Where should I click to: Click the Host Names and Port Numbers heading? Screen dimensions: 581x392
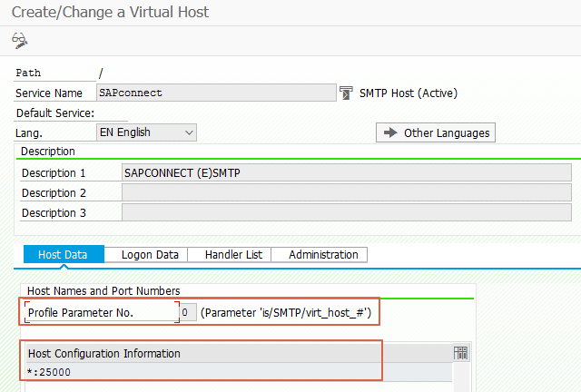(x=103, y=291)
